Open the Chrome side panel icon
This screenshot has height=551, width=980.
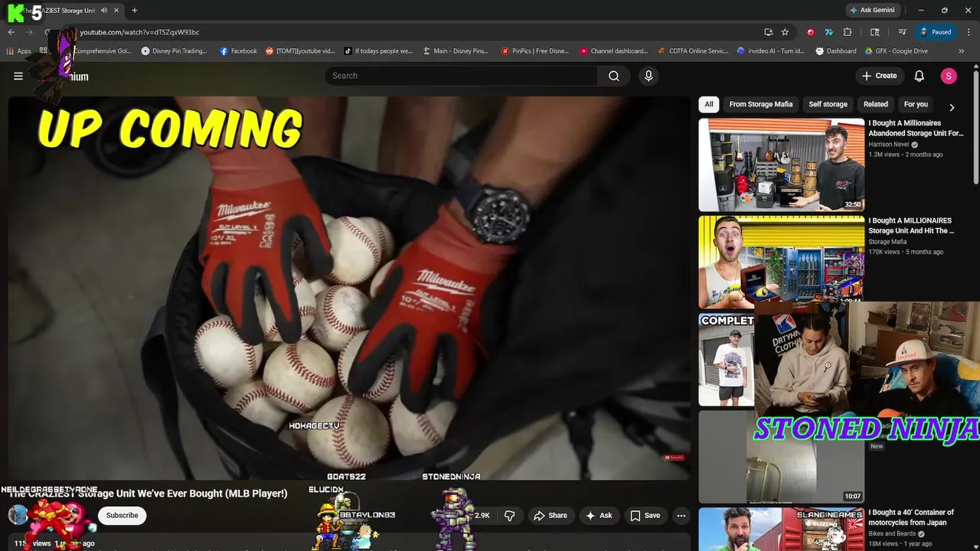pos(875,32)
